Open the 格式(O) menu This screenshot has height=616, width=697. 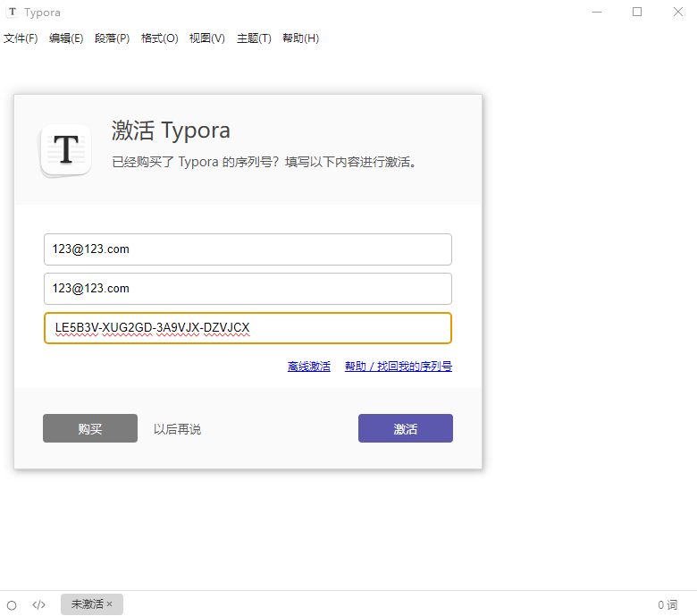coord(159,38)
